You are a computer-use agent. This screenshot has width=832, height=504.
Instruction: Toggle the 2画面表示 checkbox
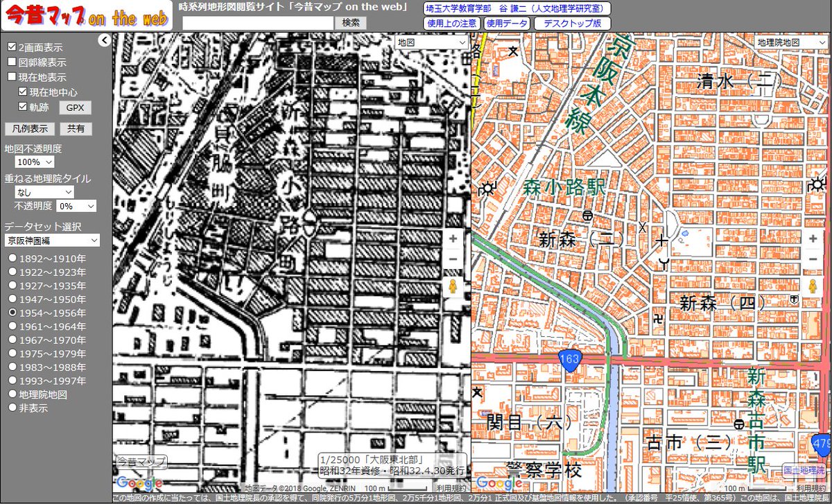(x=12, y=48)
